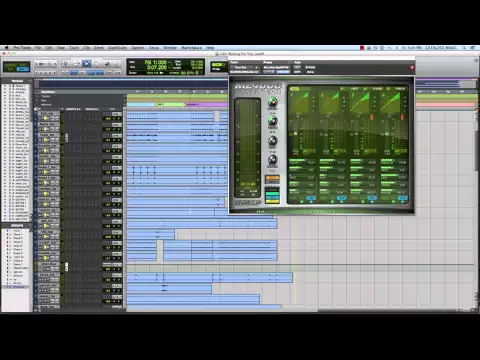The height and width of the screenshot is (360, 480).
Task: Click the Tempo ruler label
Action: [x=46, y=96]
